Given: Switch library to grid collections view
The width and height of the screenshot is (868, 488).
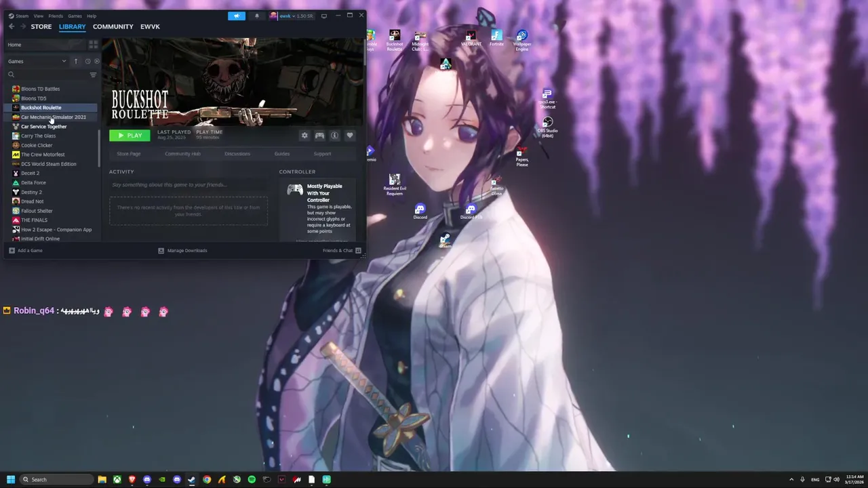Looking at the screenshot, I should click(x=94, y=45).
